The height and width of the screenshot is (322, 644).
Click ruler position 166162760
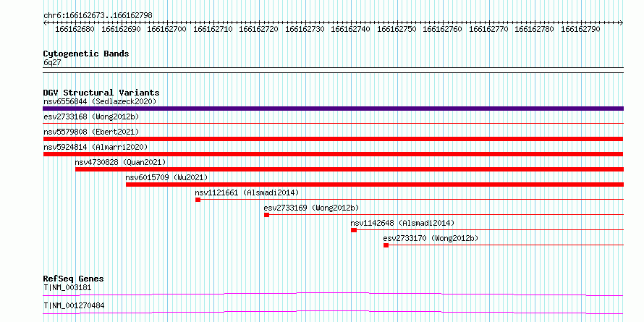[x=443, y=30]
